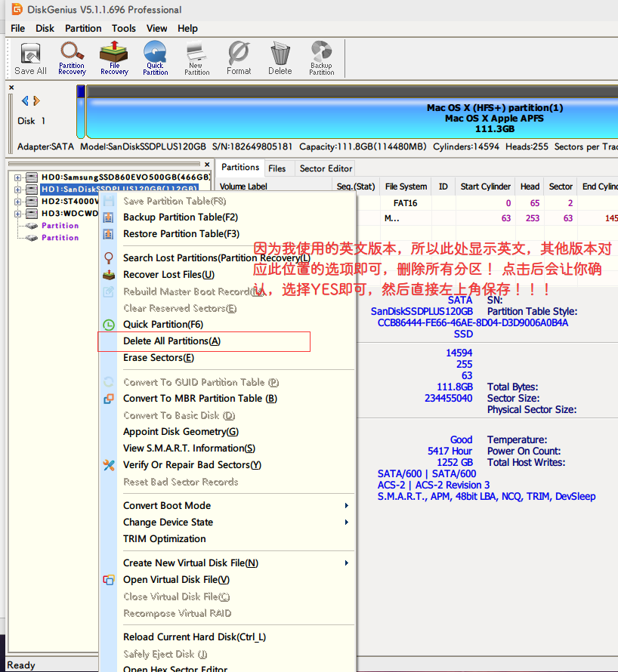Select the HD3:WDCWD disk in tree
This screenshot has width=618, height=672.
(70, 214)
